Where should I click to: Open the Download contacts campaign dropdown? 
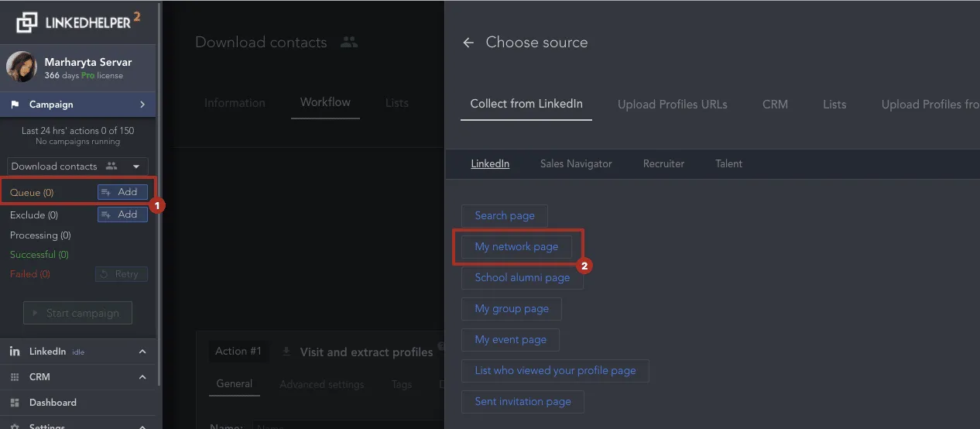pos(77,166)
